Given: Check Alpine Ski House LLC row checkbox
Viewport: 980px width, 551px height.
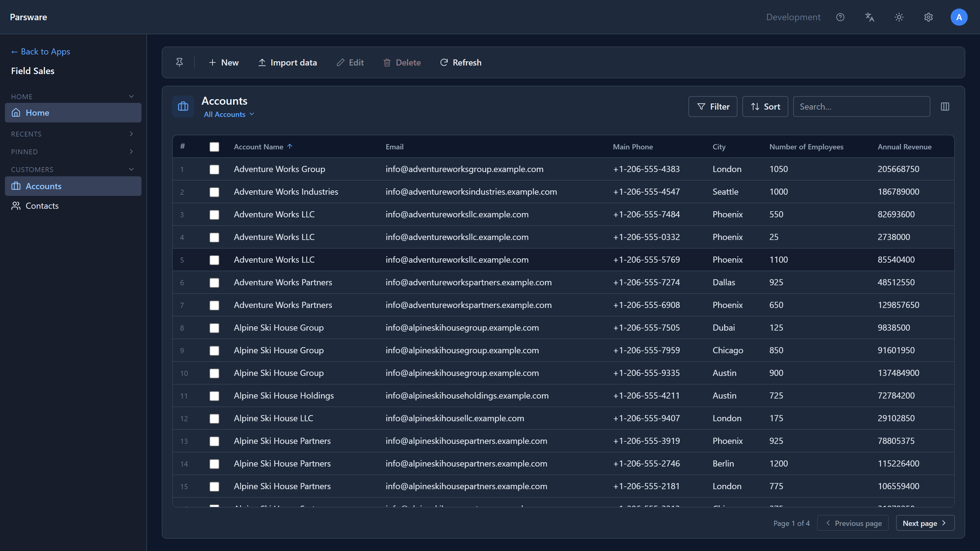Looking at the screenshot, I should coord(214,419).
